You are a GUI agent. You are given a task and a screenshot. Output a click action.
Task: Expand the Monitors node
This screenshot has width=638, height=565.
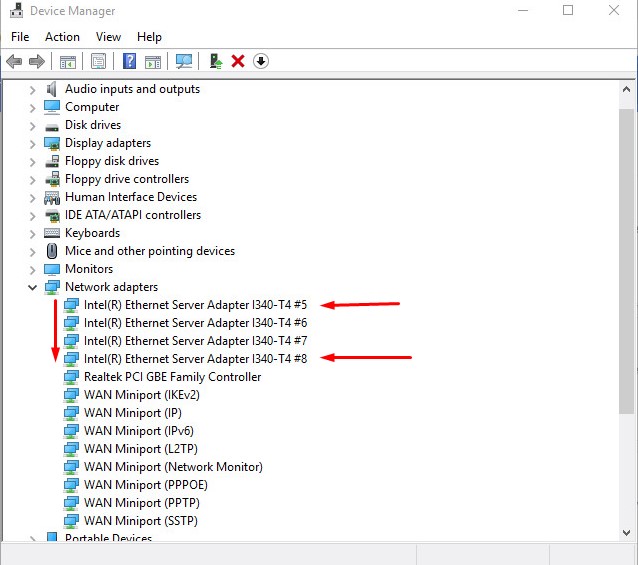tap(33, 270)
